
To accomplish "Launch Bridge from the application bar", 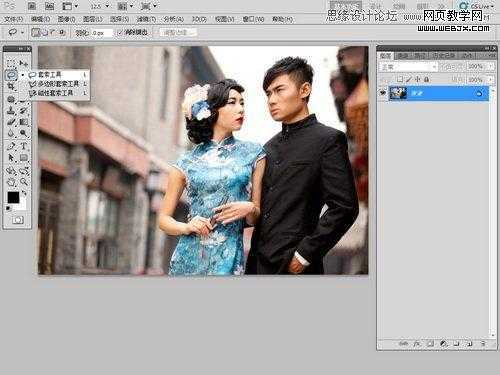I will pyautogui.click(x=32, y=6).
